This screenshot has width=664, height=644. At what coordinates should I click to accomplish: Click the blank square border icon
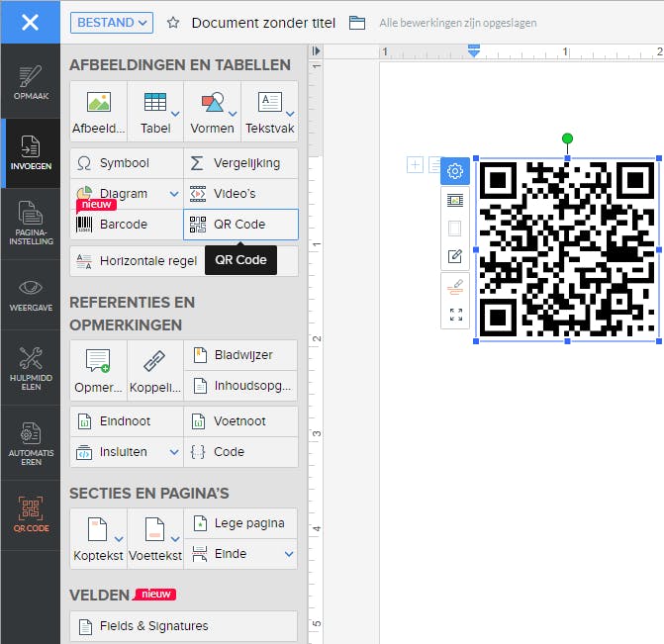455,229
